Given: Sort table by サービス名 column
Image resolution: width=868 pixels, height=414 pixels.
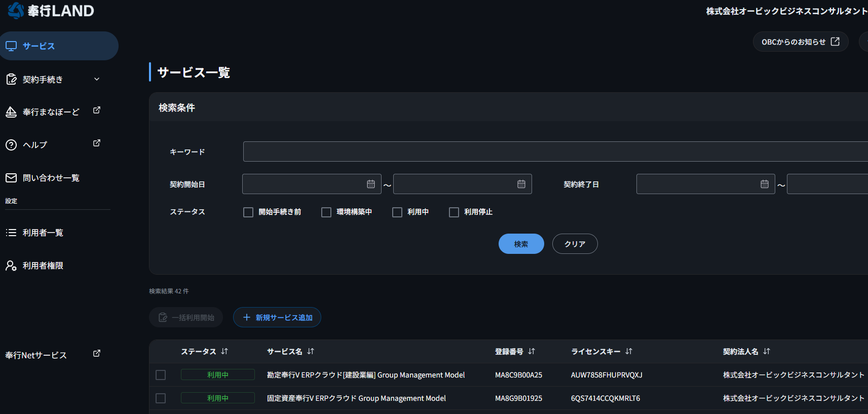Looking at the screenshot, I should [311, 351].
